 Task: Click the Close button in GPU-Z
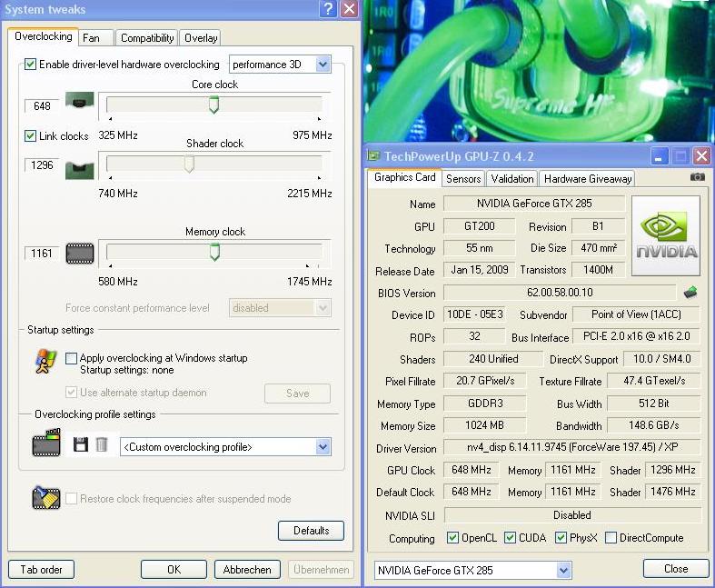coord(676,568)
